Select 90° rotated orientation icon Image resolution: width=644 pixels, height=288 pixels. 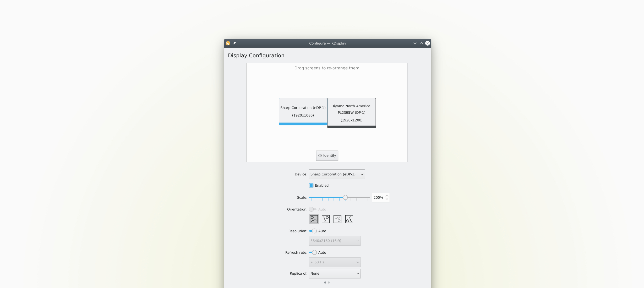325,219
